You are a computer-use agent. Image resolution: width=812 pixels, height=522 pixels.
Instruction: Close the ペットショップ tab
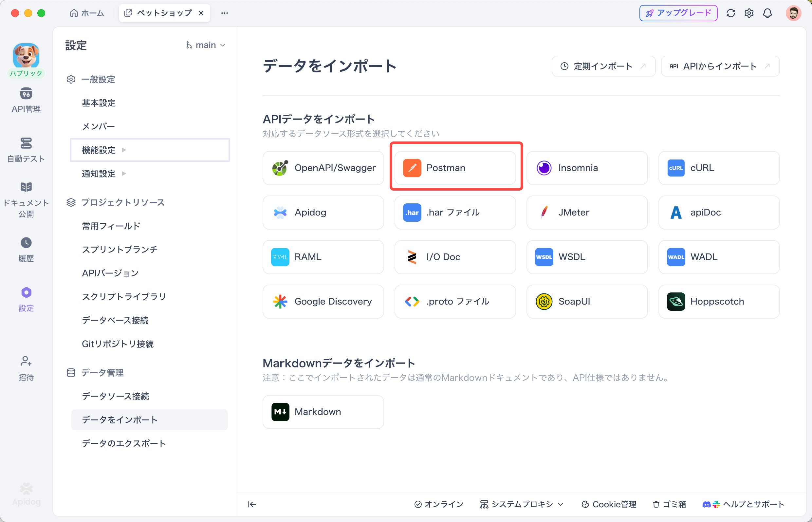pyautogui.click(x=201, y=13)
